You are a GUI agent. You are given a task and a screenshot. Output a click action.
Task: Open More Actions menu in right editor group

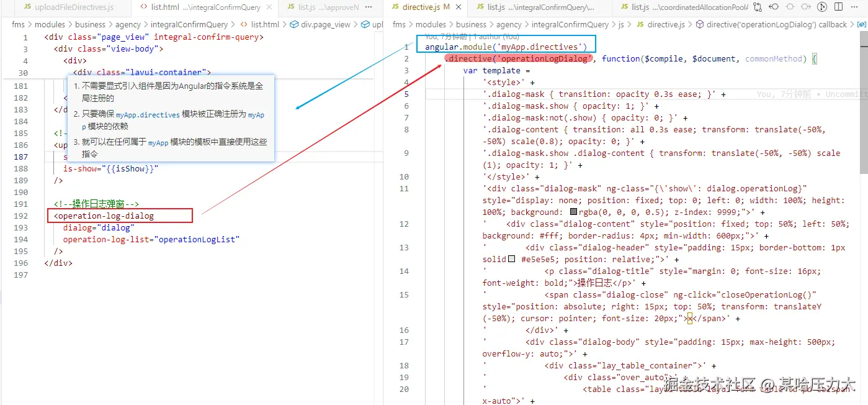(854, 7)
